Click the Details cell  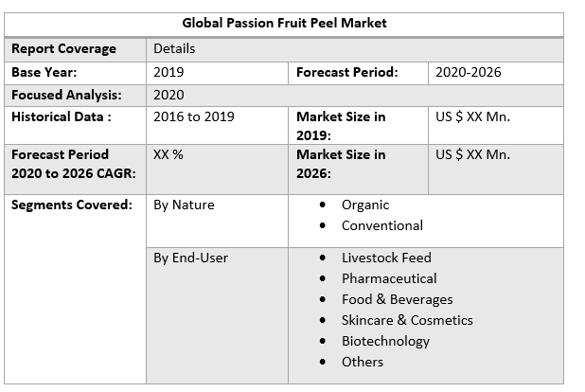174,48
